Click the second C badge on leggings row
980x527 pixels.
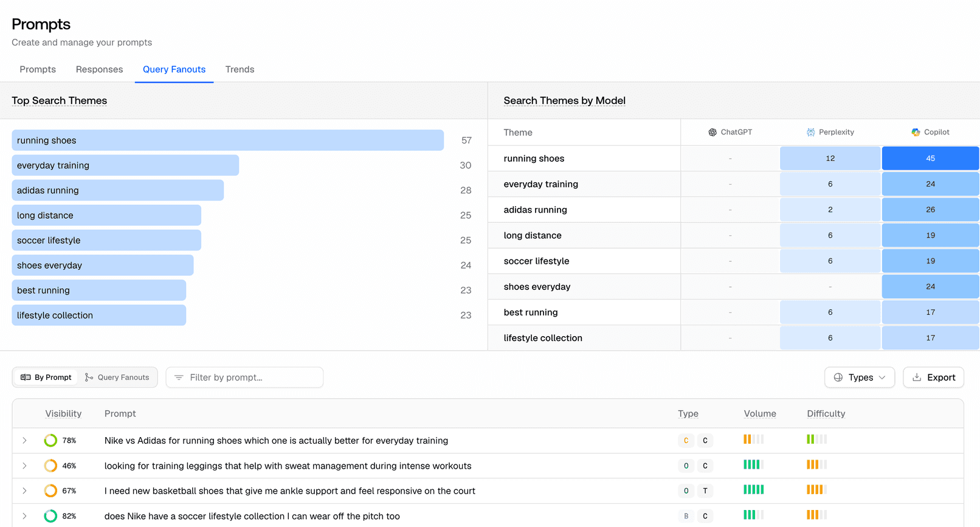(705, 466)
